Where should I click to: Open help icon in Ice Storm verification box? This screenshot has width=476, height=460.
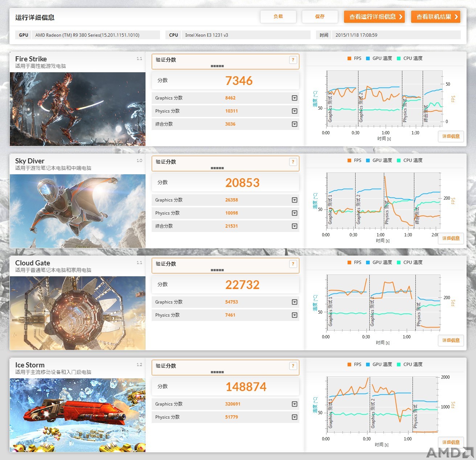click(293, 366)
